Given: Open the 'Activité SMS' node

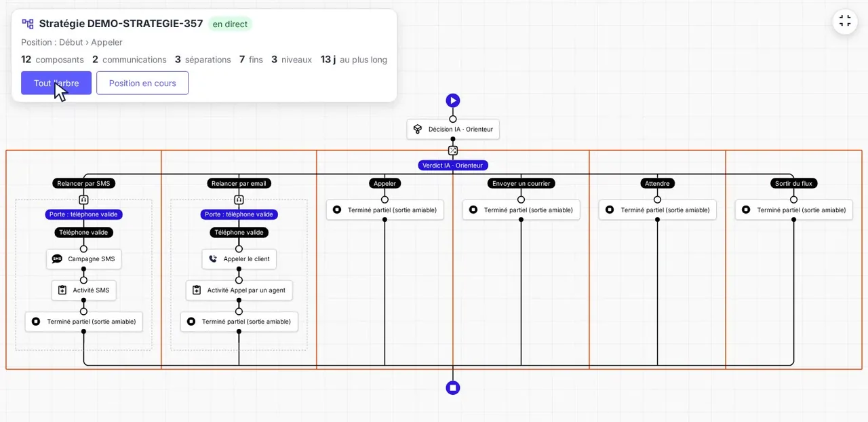Looking at the screenshot, I should (x=84, y=290).
